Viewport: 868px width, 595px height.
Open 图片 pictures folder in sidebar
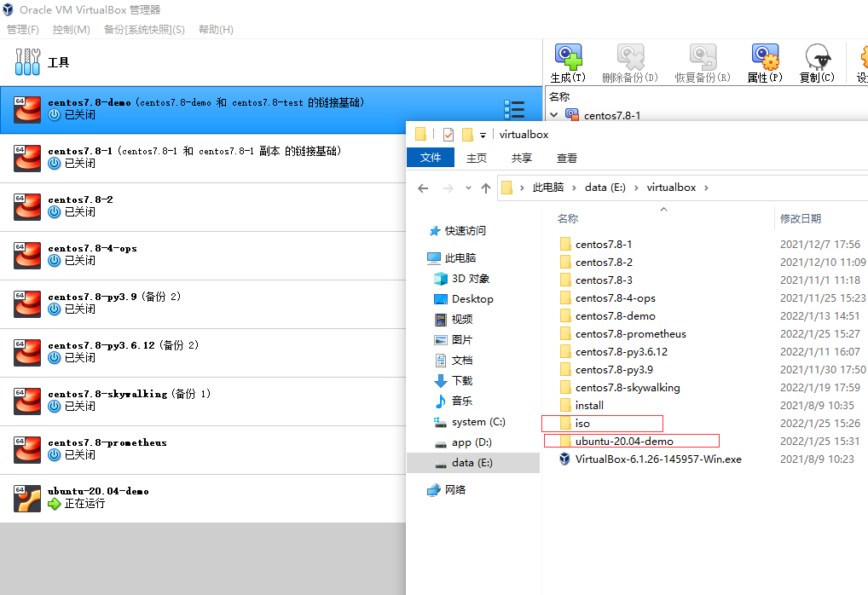461,340
